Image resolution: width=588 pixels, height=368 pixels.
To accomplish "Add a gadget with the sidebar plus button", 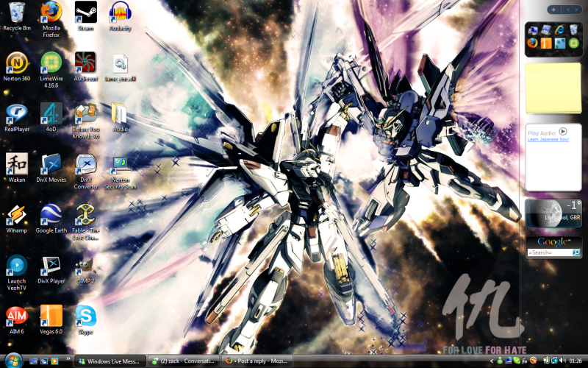I will (x=553, y=10).
